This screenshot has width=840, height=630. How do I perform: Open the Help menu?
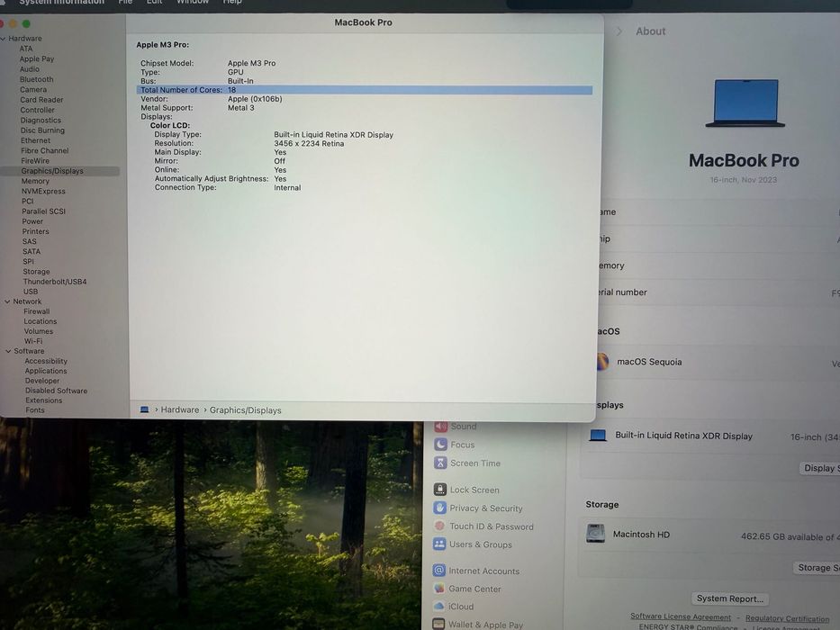(x=232, y=2)
